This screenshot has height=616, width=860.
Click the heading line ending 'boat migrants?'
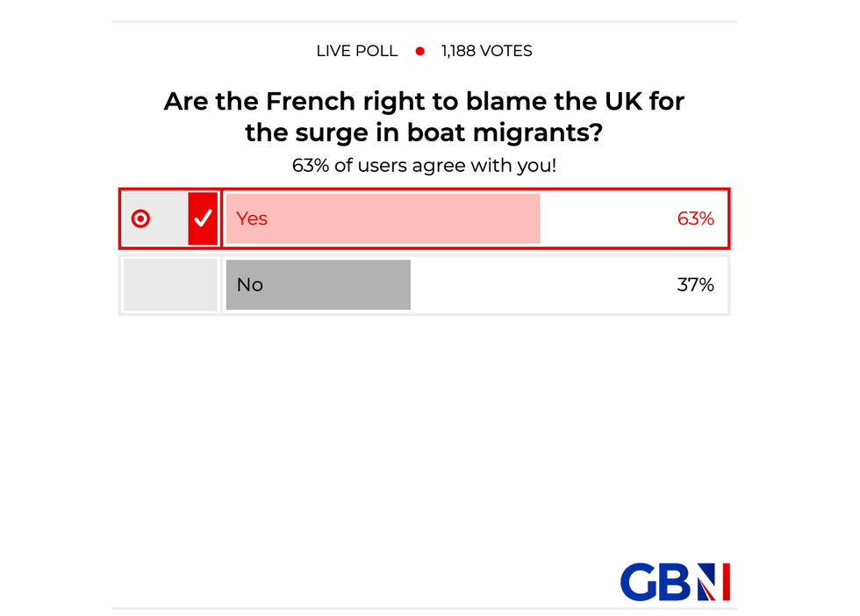click(424, 135)
